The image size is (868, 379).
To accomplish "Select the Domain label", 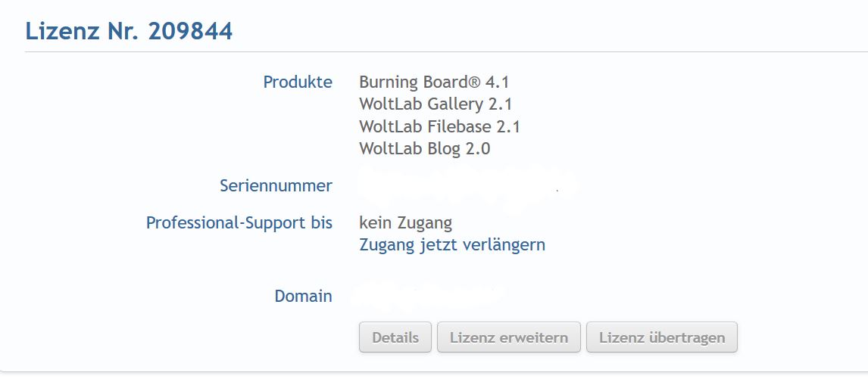I will point(303,296).
